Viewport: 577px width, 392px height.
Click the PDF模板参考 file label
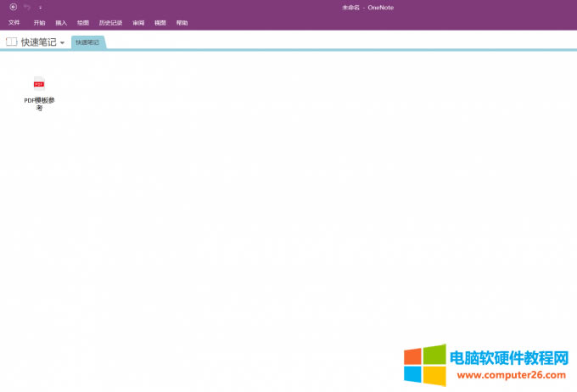coord(39,104)
